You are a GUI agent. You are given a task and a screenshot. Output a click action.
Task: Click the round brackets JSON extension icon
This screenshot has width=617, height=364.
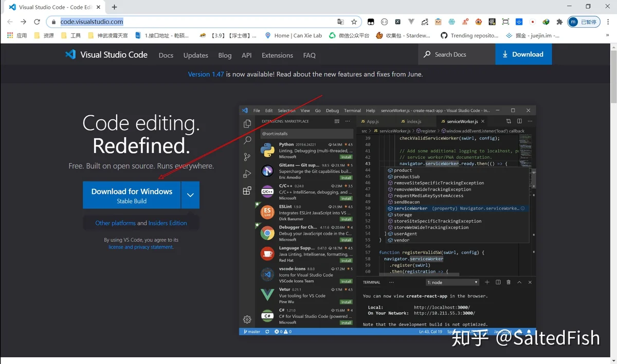tap(384, 22)
